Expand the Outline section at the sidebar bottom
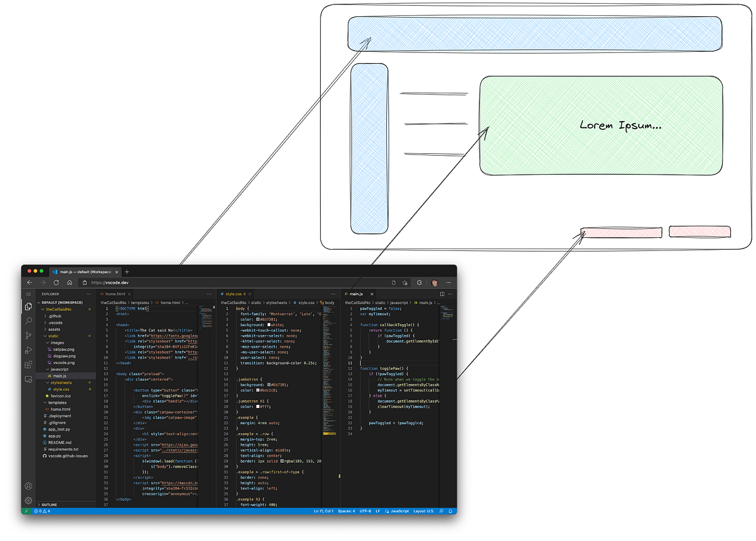The height and width of the screenshot is (541, 756). click(x=48, y=504)
